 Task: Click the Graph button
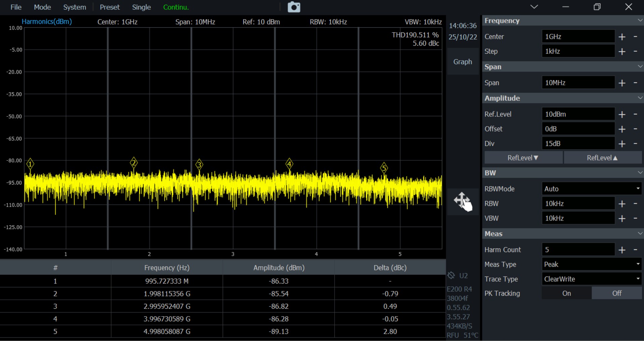(x=463, y=62)
